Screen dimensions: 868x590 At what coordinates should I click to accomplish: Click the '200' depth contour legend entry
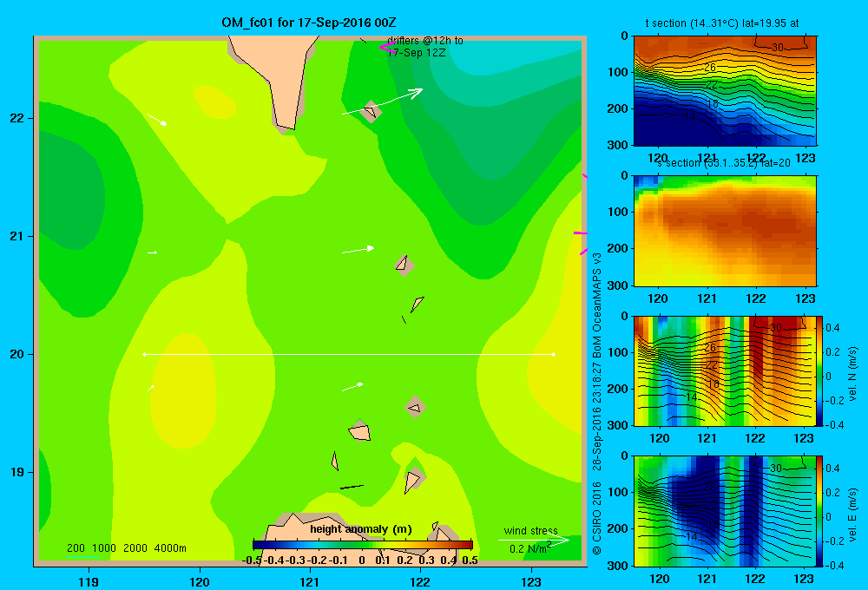pos(76,548)
